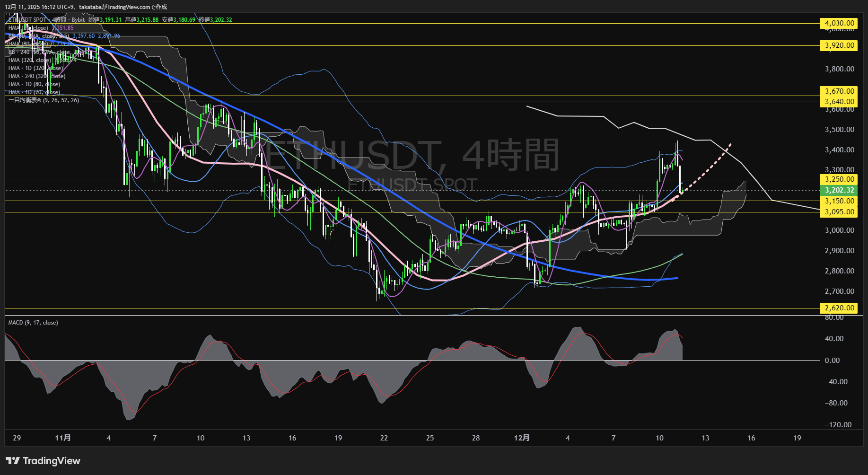Click the 3,920.00 yellow price label
The image size is (868, 475).
839,45
